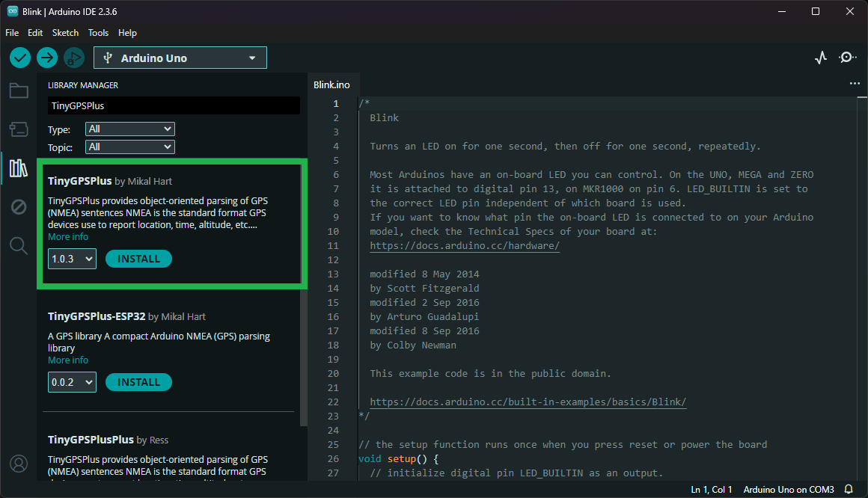Viewport: 868px width, 498px height.
Task: Open TinyGPSPlus-ESP32 version 0.0.2 dropdown
Action: [x=72, y=382]
